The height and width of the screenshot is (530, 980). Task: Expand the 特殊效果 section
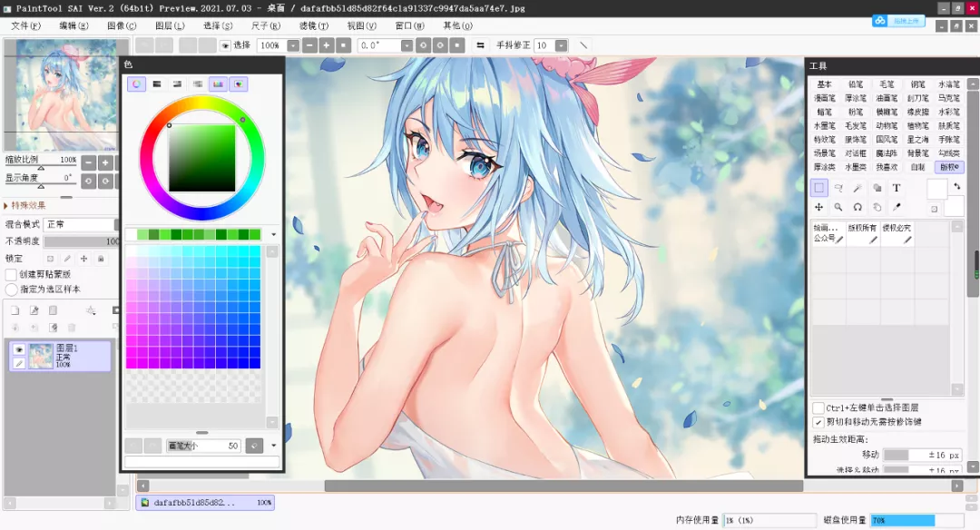[x=24, y=206]
